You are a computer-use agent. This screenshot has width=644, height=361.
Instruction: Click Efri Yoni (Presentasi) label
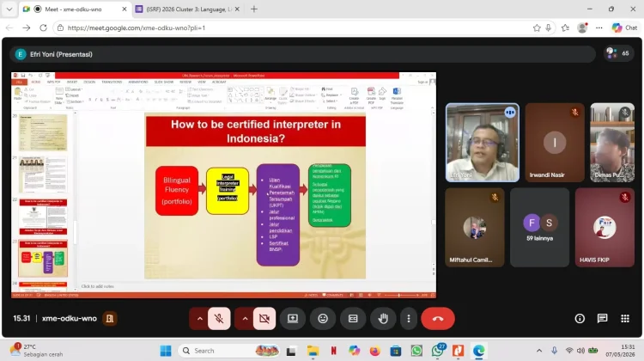pyautogui.click(x=61, y=54)
